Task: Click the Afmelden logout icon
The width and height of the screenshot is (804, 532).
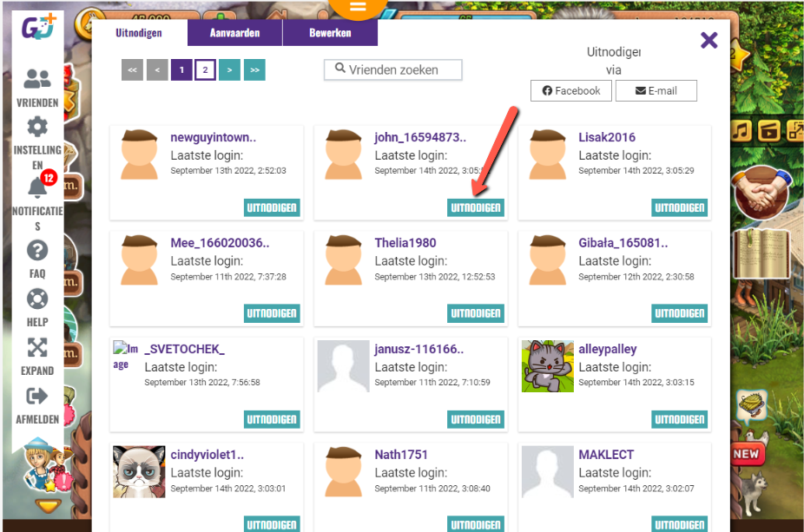Action: click(x=37, y=397)
